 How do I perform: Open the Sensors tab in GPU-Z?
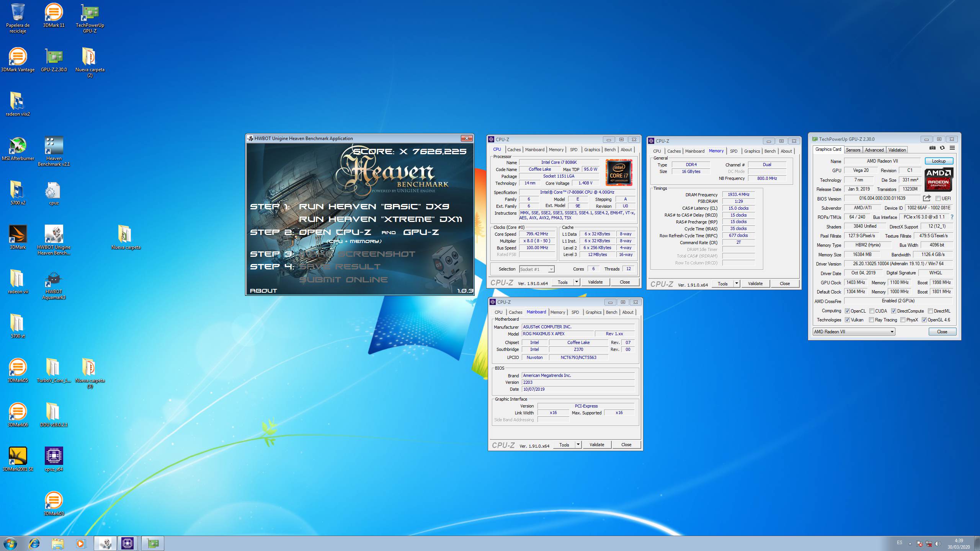point(853,150)
